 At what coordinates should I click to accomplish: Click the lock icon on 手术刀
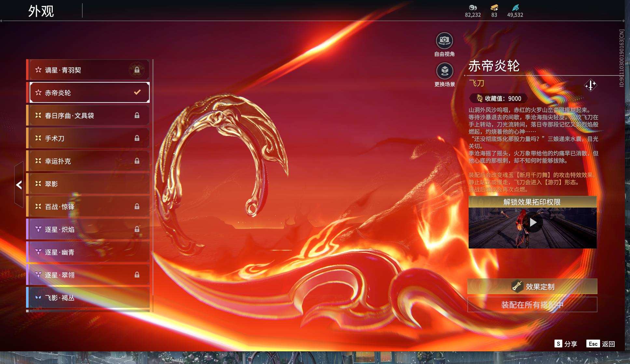click(137, 138)
